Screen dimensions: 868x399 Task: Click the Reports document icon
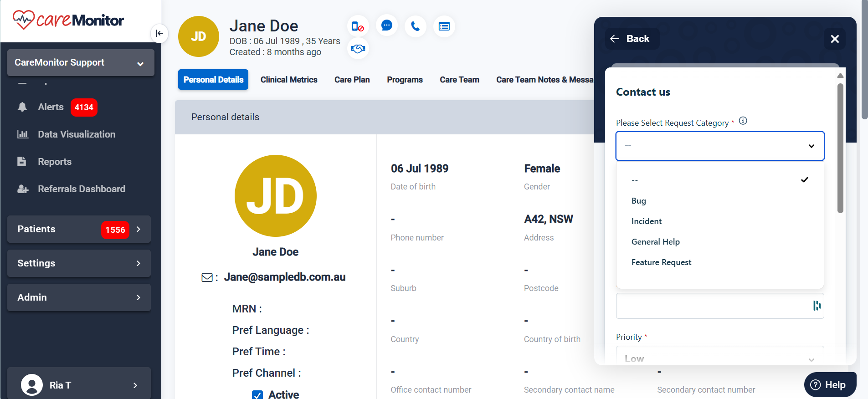pos(22,161)
